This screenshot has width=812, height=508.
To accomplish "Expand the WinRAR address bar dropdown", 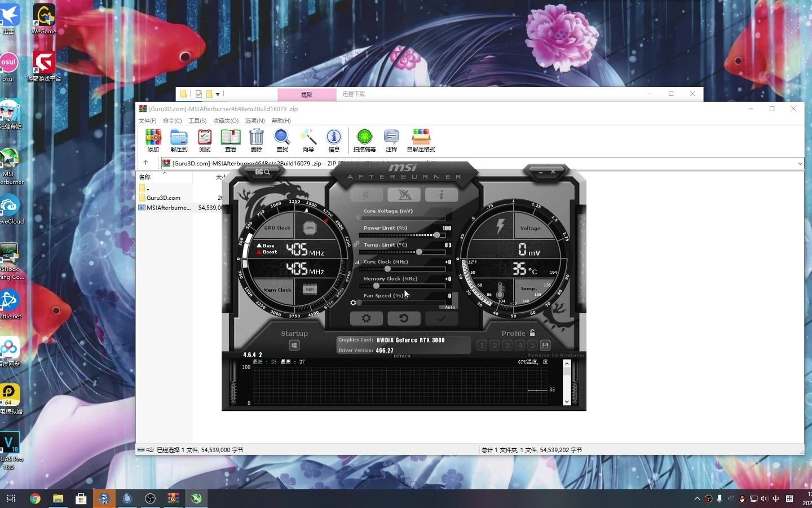I will pyautogui.click(x=800, y=164).
